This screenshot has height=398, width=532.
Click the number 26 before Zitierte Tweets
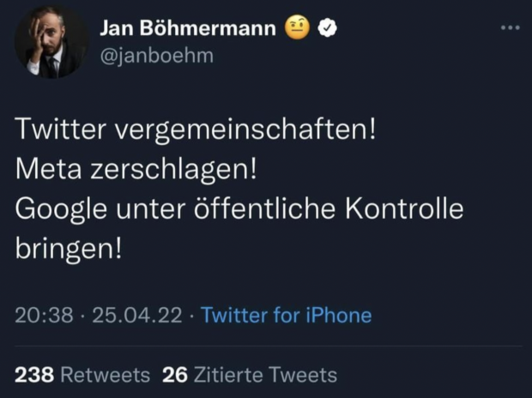(175, 375)
